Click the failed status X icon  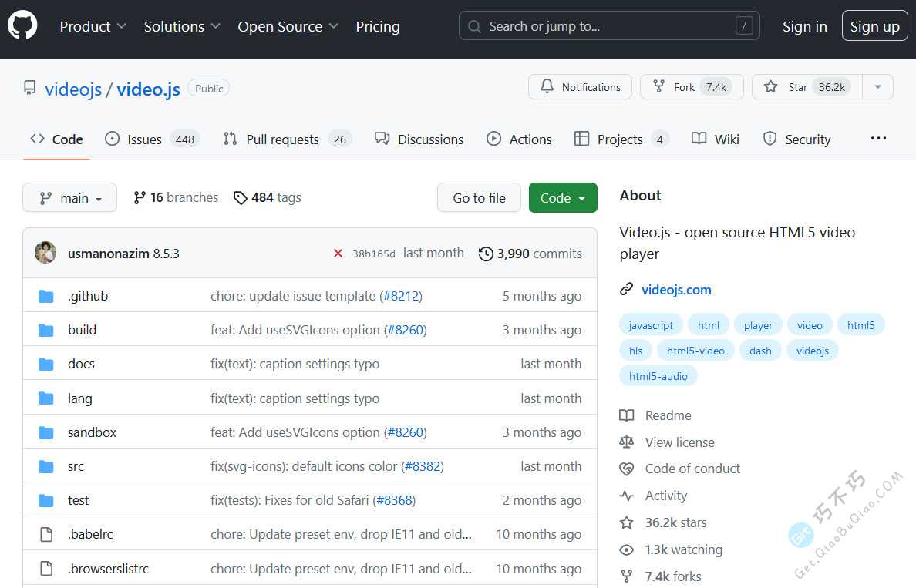point(338,254)
